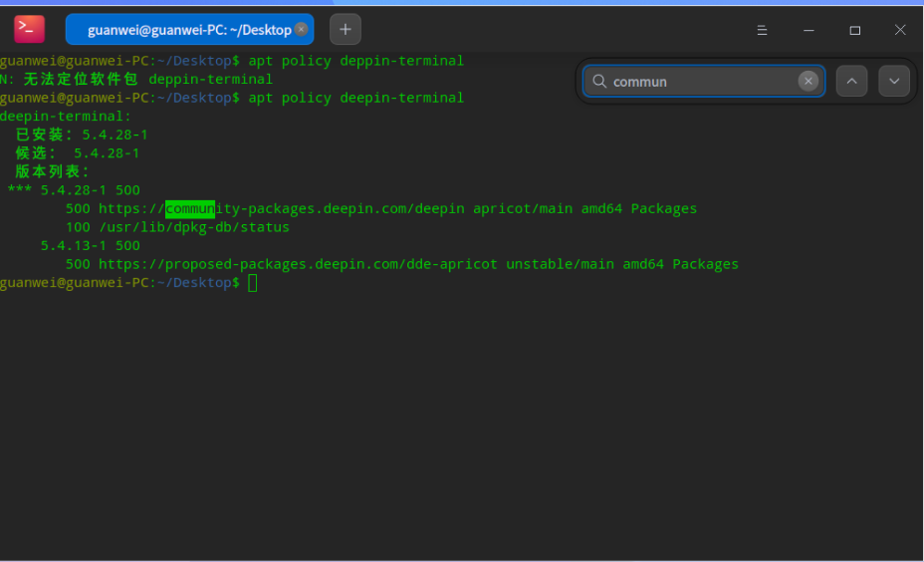Viewport: 924px width, 562px height.
Task: Click the 'apt policy deepin-terminal' command text
Action: point(355,98)
